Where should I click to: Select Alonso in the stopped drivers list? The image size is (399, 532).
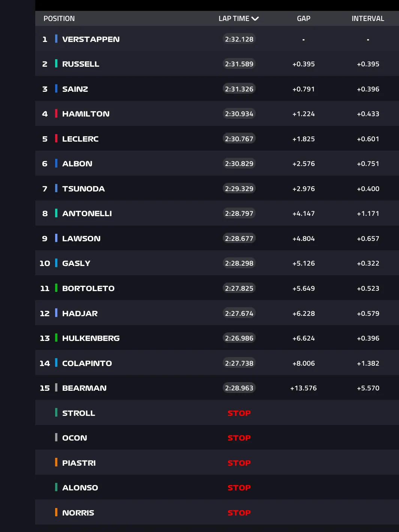pyautogui.click(x=80, y=487)
